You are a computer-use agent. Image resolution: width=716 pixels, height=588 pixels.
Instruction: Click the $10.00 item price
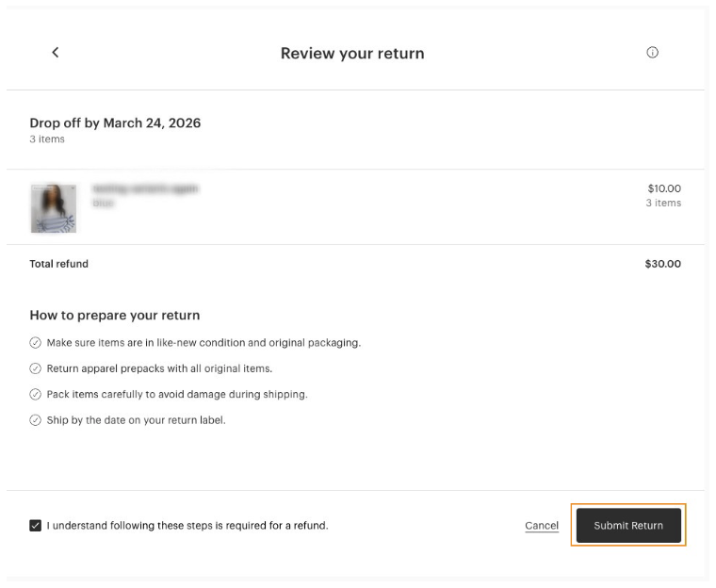(664, 188)
